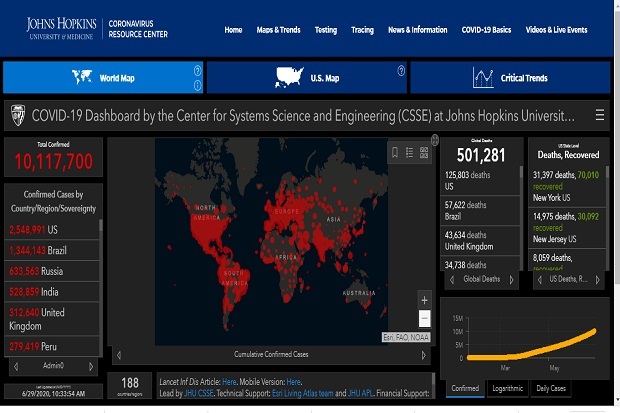Advance the Admin0 list with right arrow
This screenshot has height=413, width=620.
[91, 366]
